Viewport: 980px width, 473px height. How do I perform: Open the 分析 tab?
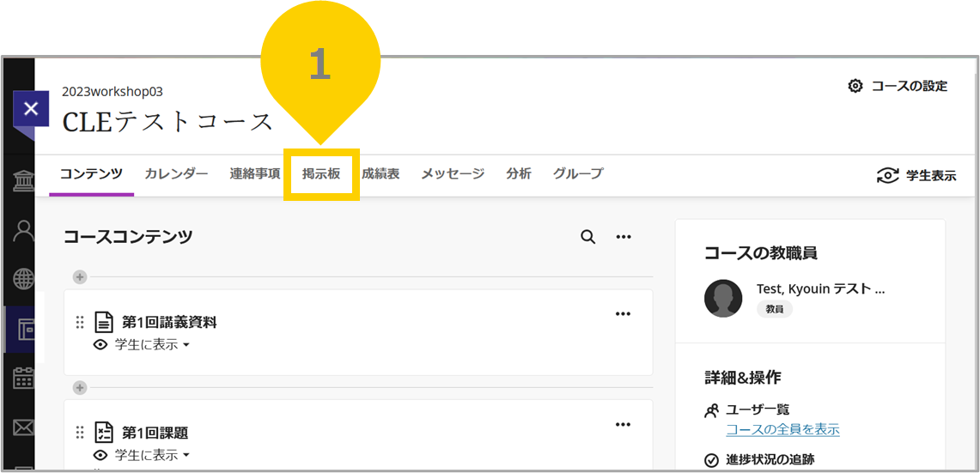(x=519, y=174)
